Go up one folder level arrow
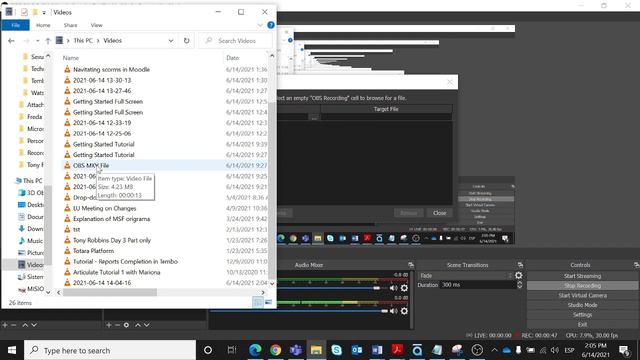Viewport: 640px width, 360px height. point(48,41)
